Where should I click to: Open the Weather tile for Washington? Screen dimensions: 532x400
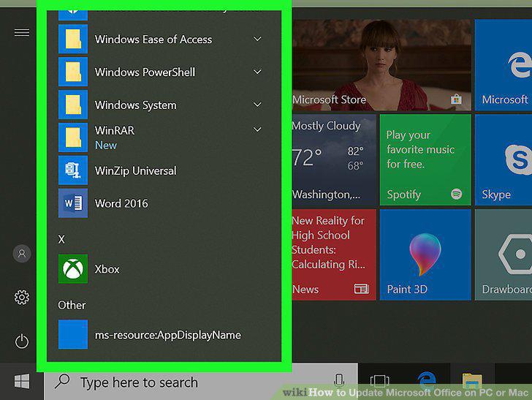pyautogui.click(x=334, y=159)
